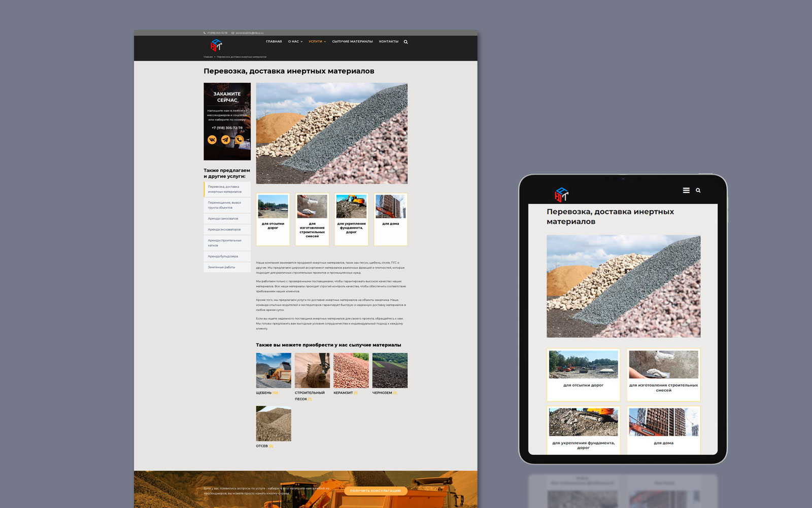Open the КОНТАКТЫ menu item
The image size is (812, 508).
point(389,42)
